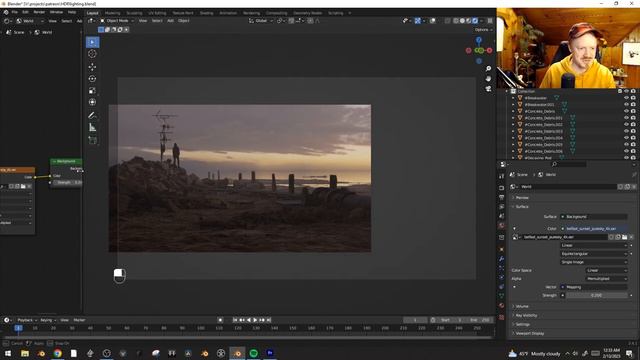Open the Render properties tab icon
The image size is (640, 360).
(x=502, y=188)
